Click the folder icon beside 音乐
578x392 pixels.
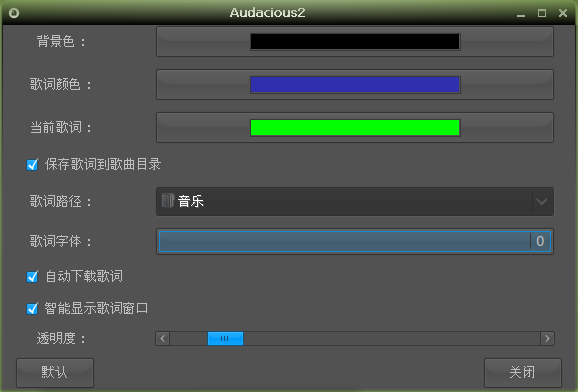(x=168, y=201)
